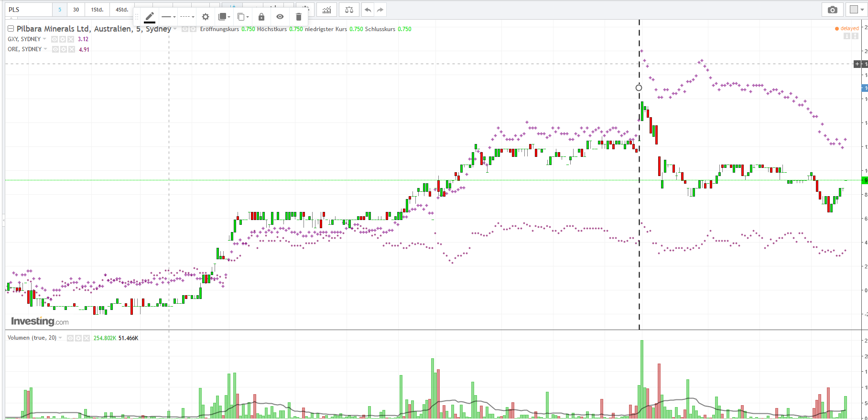
Task: Expand the ORE, SYDNEY dropdown arrow
Action: click(x=46, y=49)
